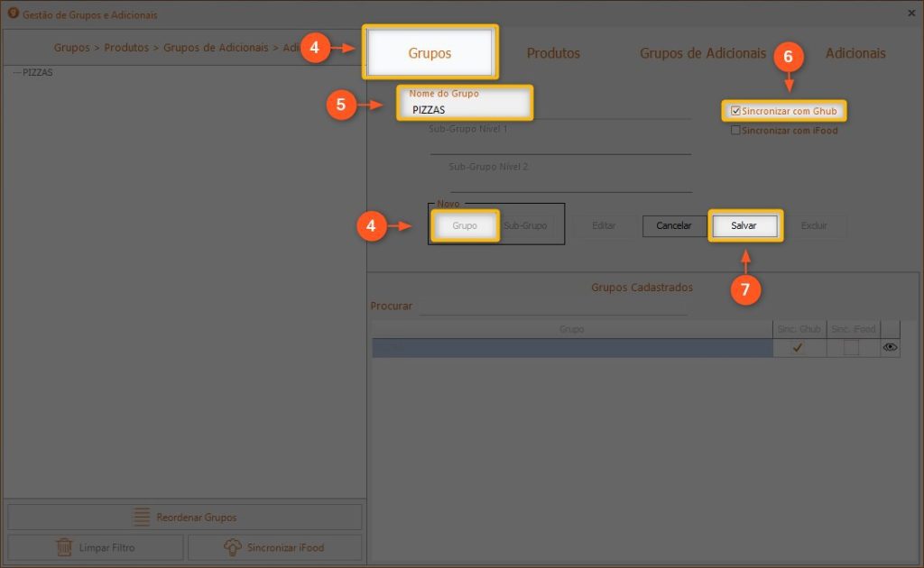Toggle the eye icon in the group row

click(890, 347)
